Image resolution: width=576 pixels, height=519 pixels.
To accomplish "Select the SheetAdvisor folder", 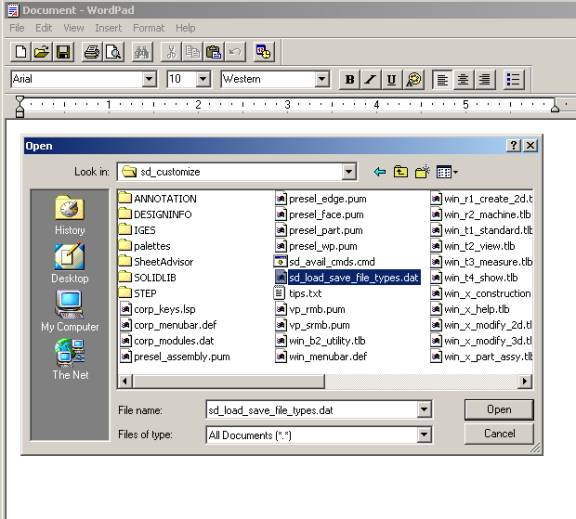I will (x=156, y=262).
